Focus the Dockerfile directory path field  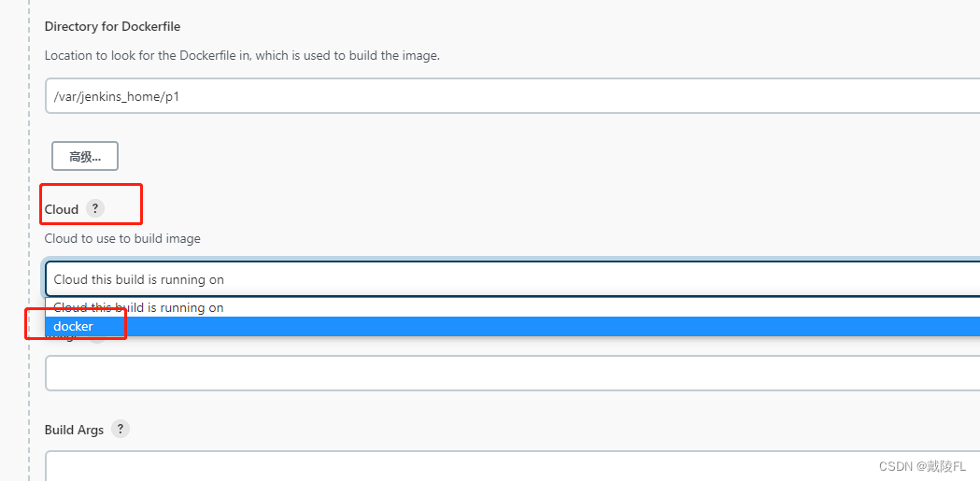tap(512, 95)
